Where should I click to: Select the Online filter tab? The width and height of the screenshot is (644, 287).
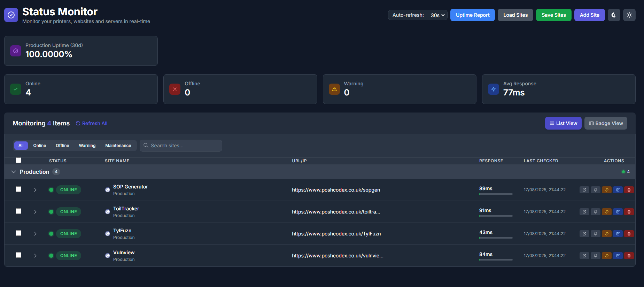click(x=40, y=146)
